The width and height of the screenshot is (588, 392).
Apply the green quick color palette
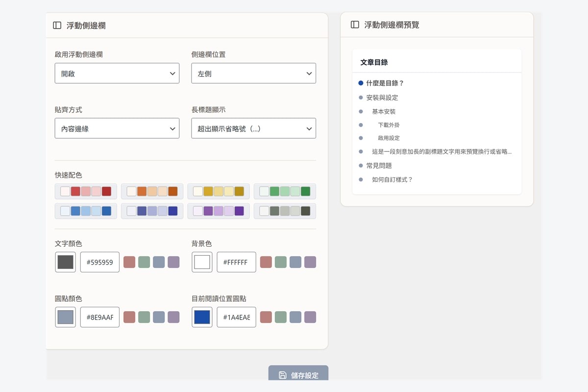pyautogui.click(x=285, y=191)
